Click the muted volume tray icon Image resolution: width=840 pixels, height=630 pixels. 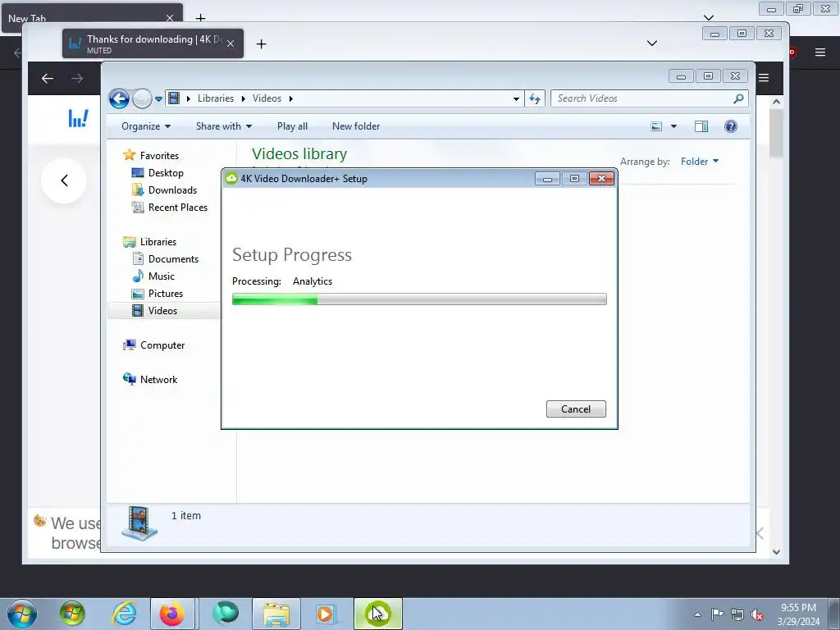[x=757, y=614]
